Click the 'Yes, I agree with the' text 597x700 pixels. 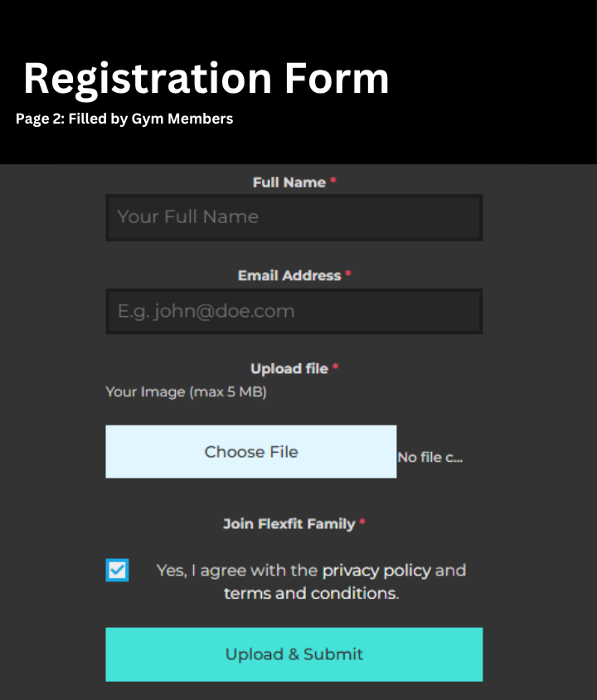(x=237, y=571)
